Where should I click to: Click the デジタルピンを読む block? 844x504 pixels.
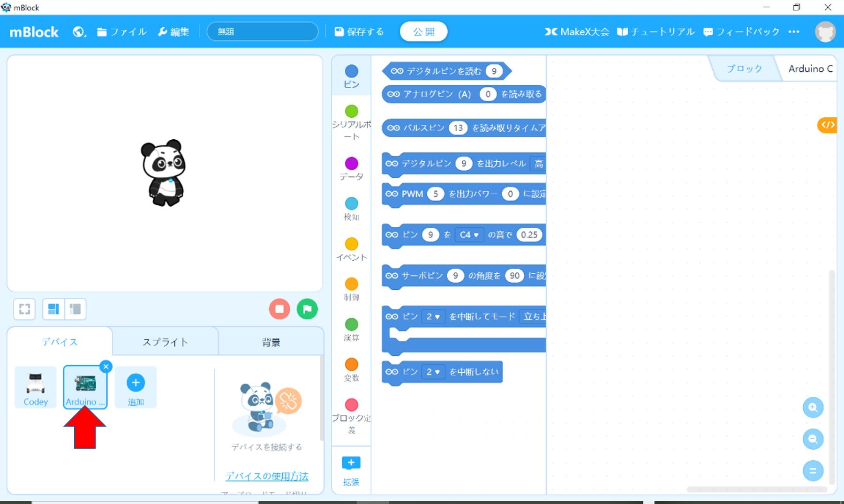click(x=446, y=71)
